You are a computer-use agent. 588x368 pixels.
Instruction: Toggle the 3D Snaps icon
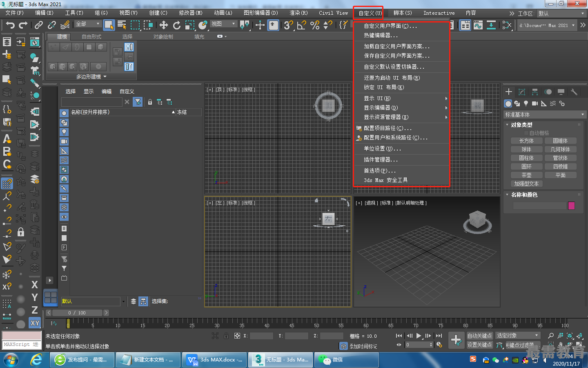coord(288,25)
